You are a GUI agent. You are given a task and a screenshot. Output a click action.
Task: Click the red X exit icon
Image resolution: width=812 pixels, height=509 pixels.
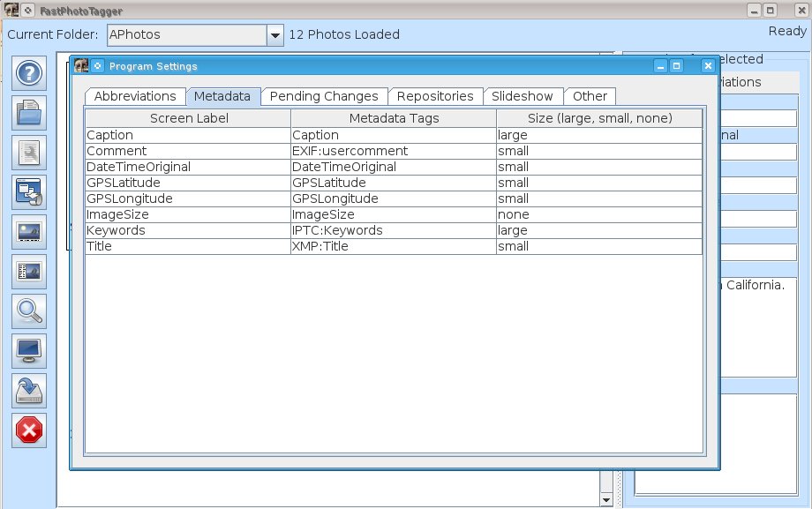[30, 430]
